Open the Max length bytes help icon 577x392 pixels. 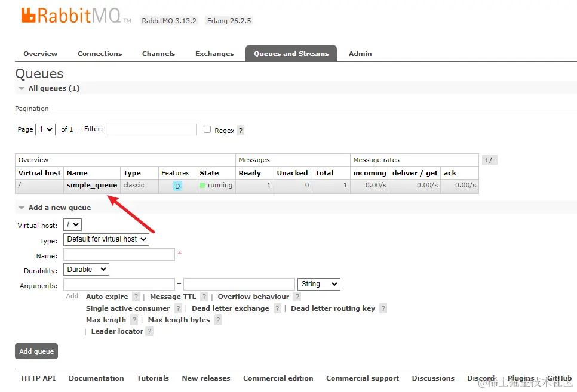click(218, 320)
